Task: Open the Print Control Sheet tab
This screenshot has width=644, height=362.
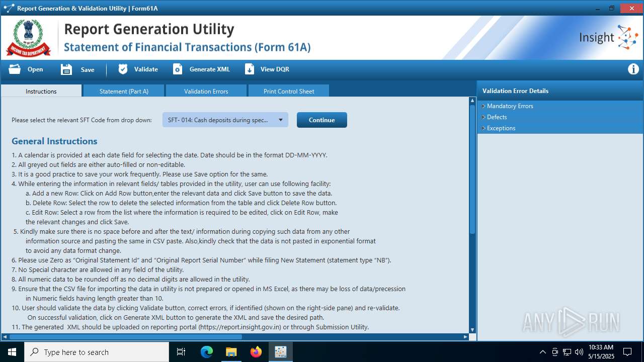Action: tap(289, 91)
